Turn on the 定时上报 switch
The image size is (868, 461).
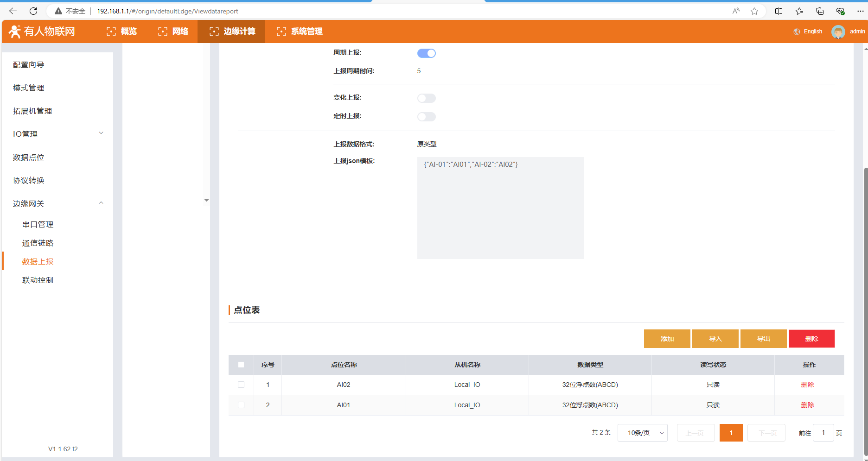coord(426,117)
